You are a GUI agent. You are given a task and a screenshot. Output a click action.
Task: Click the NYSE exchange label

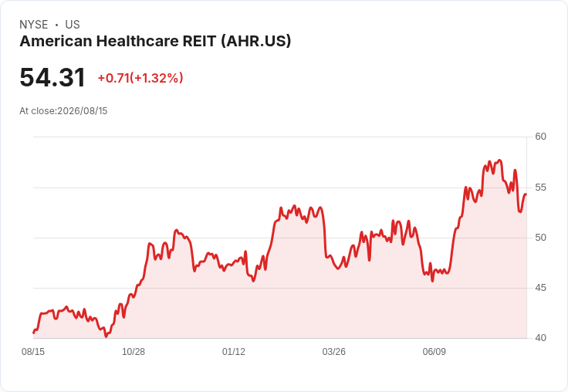pos(34,25)
